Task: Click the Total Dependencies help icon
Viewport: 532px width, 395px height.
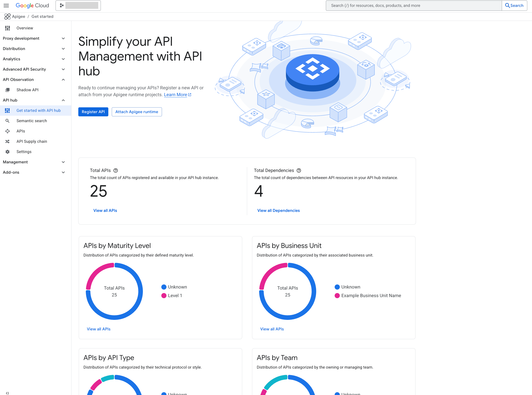Action: pyautogui.click(x=299, y=170)
